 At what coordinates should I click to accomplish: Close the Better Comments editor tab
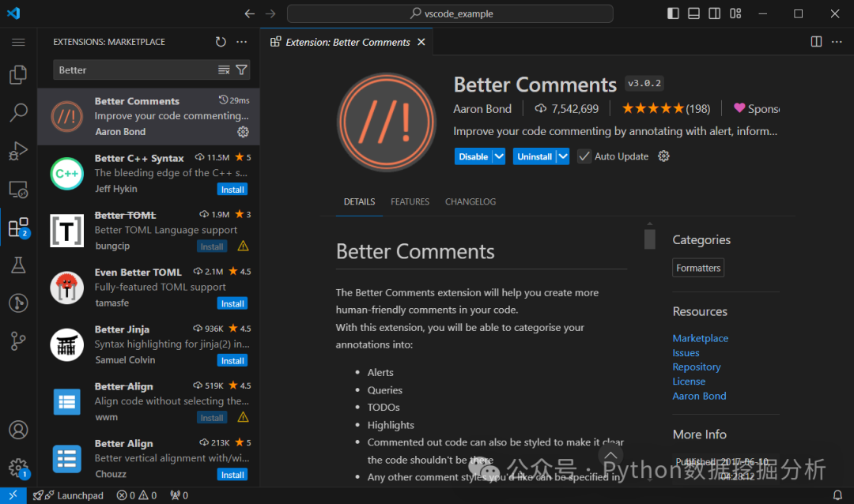[421, 42]
